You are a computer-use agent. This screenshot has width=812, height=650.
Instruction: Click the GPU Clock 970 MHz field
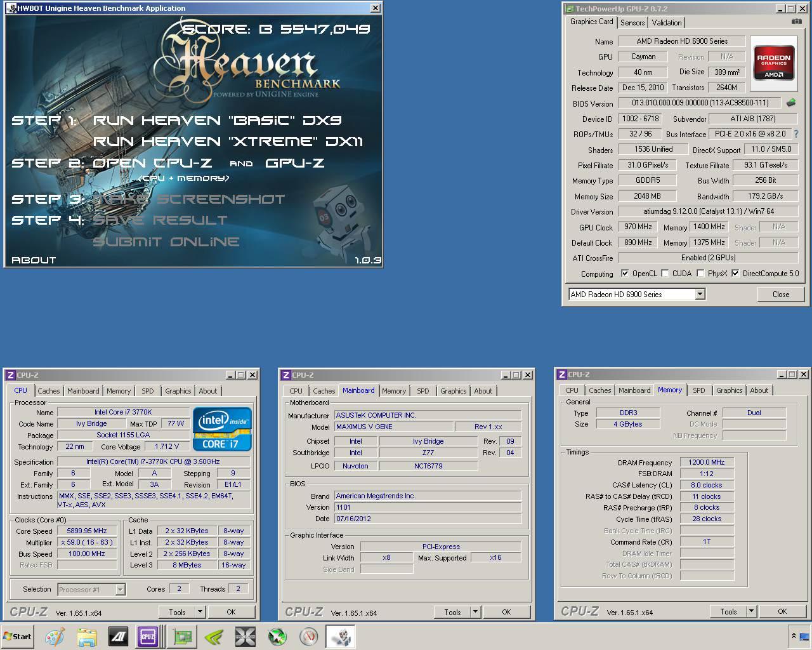[638, 227]
